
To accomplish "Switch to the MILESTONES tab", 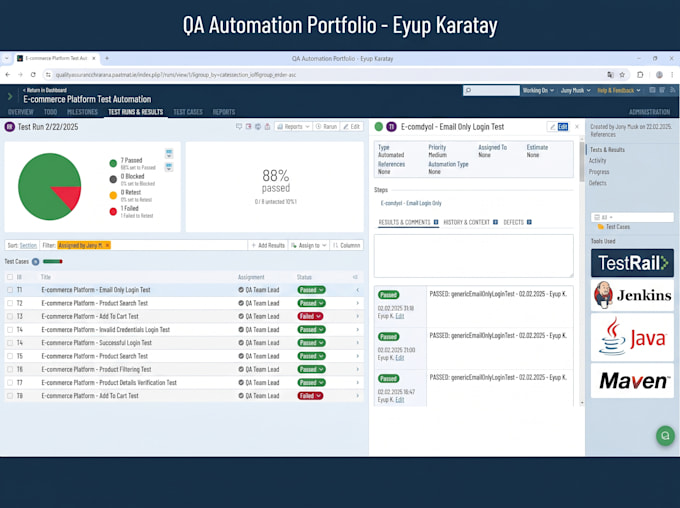I will (x=82, y=112).
